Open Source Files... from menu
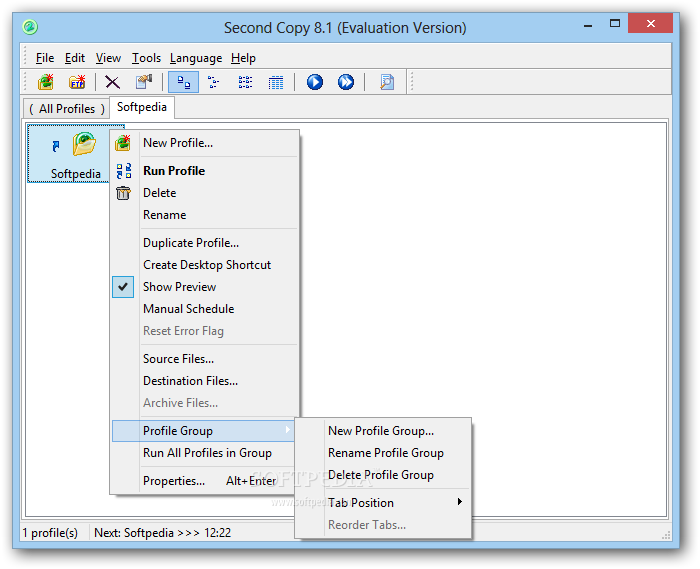 click(205, 359)
